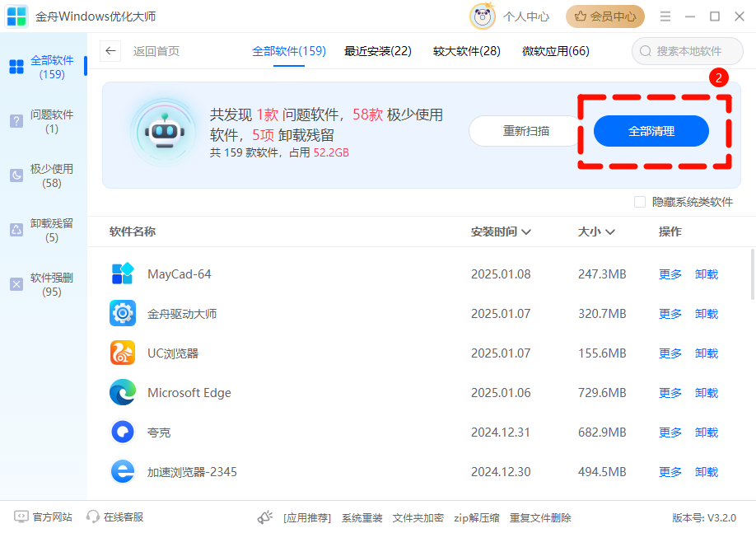Click the 软件名称 column header
This screenshot has height=533, width=756.
click(132, 231)
